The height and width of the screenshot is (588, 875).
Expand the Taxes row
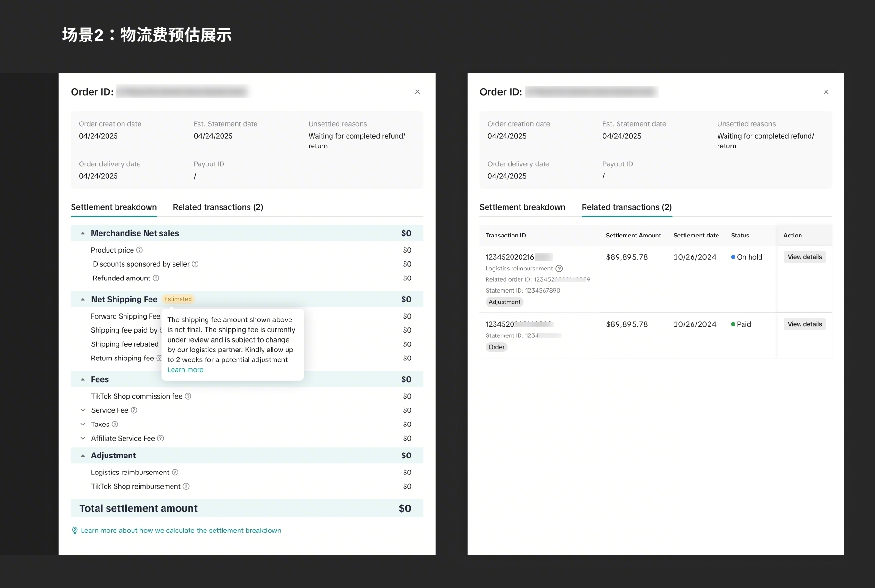click(83, 425)
